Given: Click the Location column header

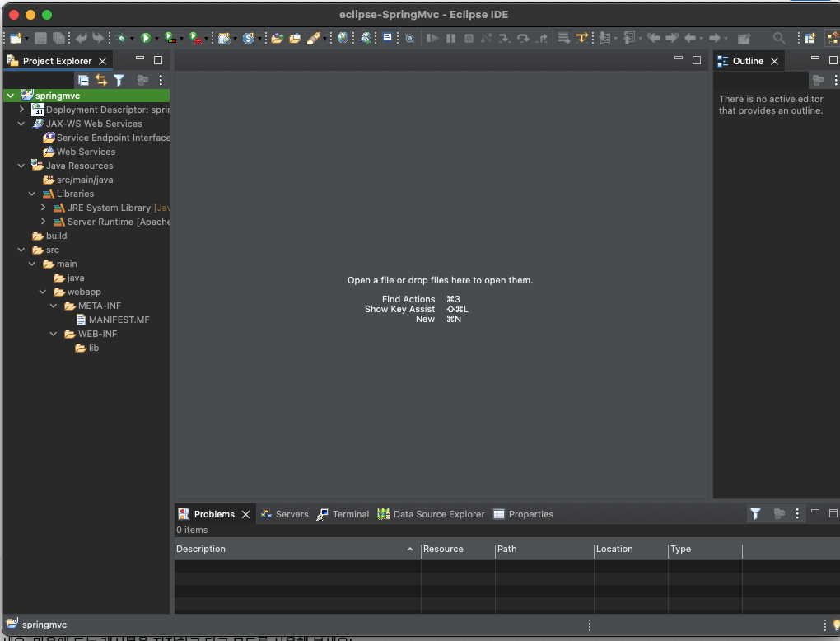Looking at the screenshot, I should [631, 549].
